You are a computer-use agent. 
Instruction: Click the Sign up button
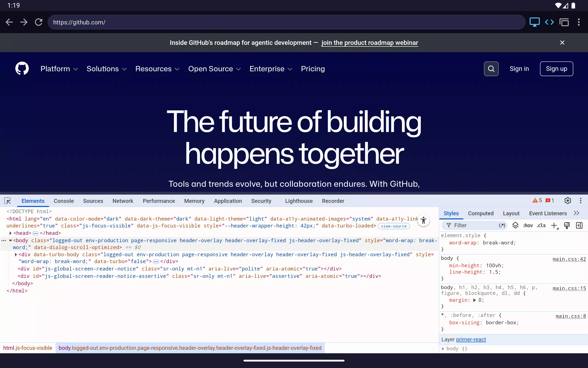pyautogui.click(x=556, y=69)
